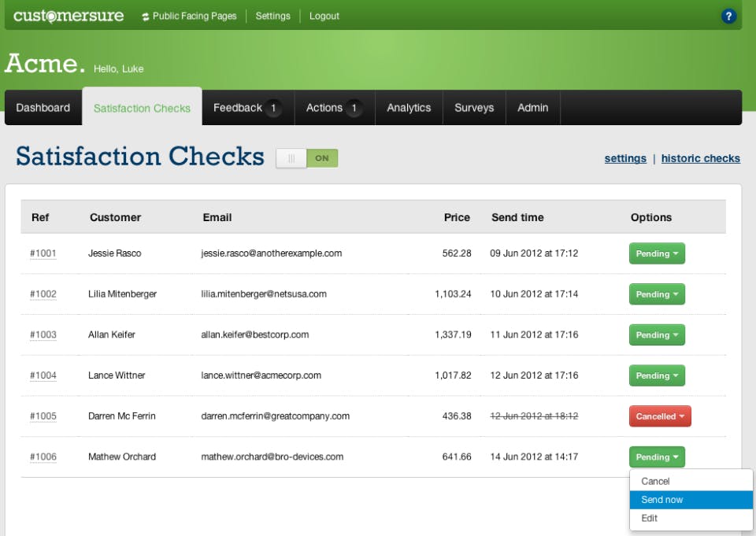Click customer name Allan Keifer
756x536 pixels.
click(x=111, y=335)
